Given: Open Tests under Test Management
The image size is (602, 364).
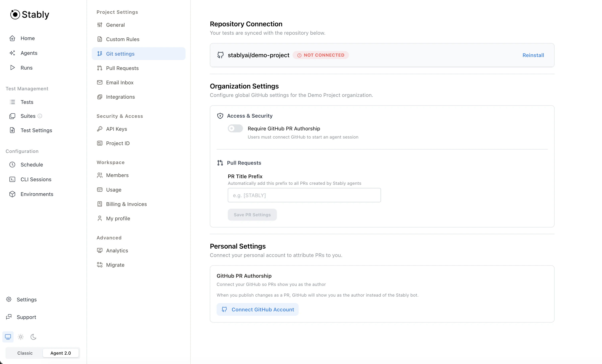Looking at the screenshot, I should (x=27, y=102).
